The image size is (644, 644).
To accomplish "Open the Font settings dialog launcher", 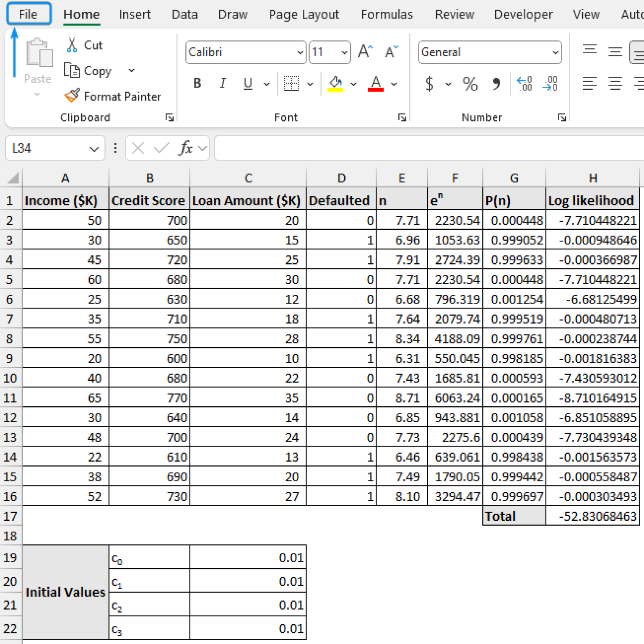I will [402, 118].
